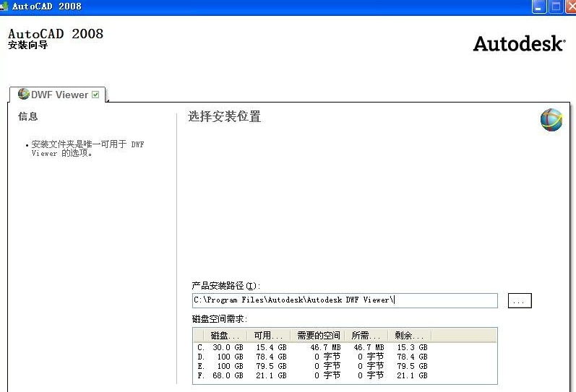Click the product install path input field
The image size is (576, 392).
pyautogui.click(x=345, y=300)
